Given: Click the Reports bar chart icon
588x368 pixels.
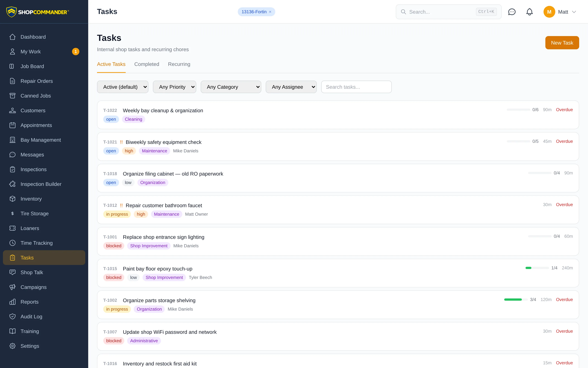Looking at the screenshot, I should click(12, 302).
